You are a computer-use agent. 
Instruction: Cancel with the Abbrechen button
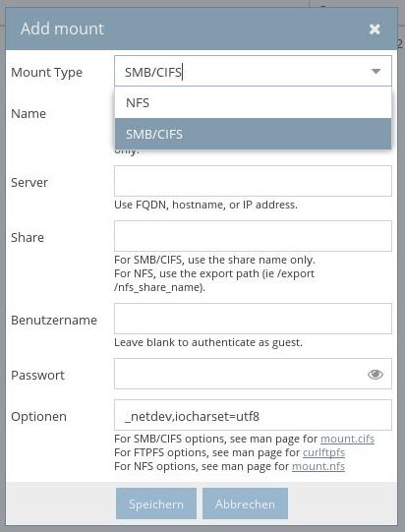(245, 503)
